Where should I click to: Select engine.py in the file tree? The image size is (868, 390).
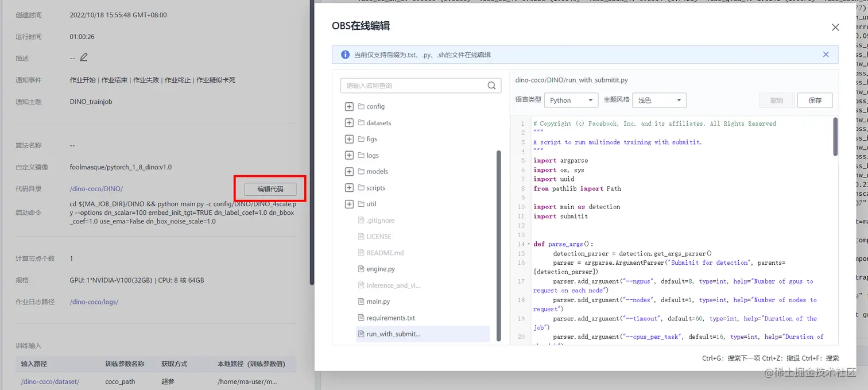pyautogui.click(x=381, y=269)
